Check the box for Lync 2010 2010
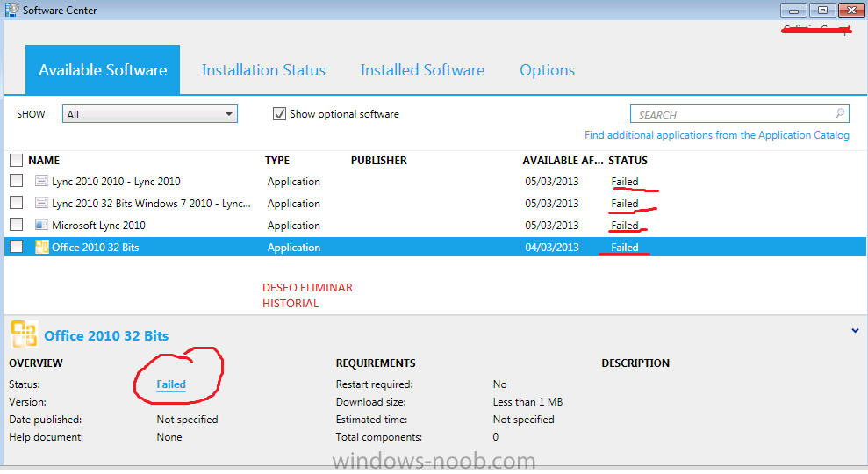The image size is (868, 474). pyautogui.click(x=16, y=181)
